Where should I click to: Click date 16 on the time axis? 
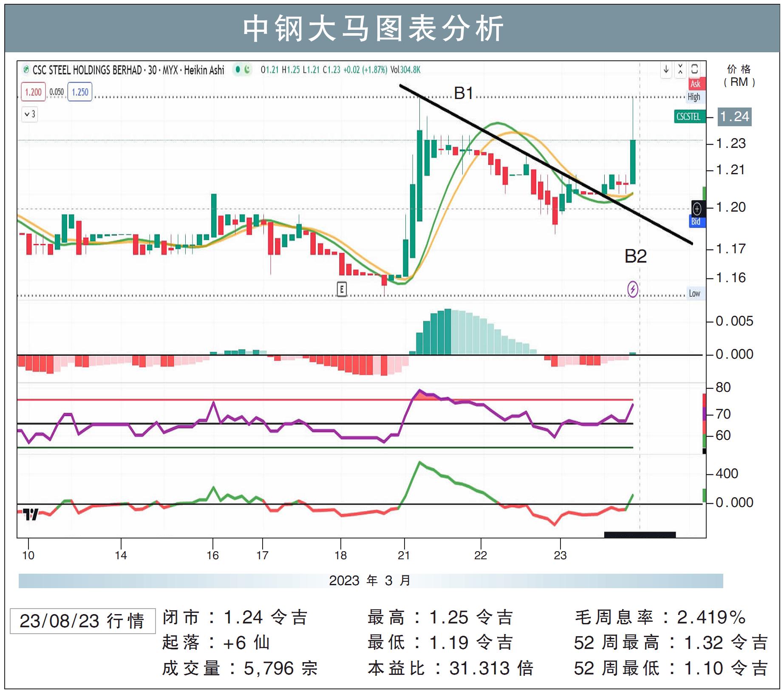[x=212, y=555]
